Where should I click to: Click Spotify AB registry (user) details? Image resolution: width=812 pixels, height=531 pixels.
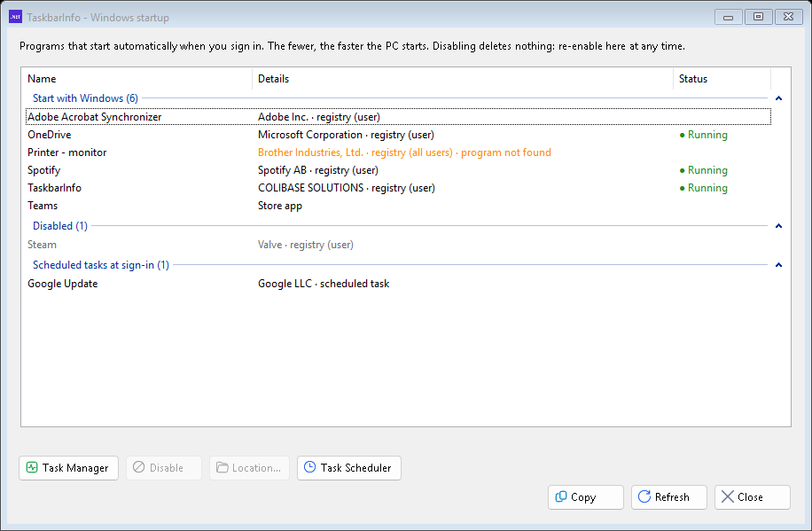(x=318, y=170)
